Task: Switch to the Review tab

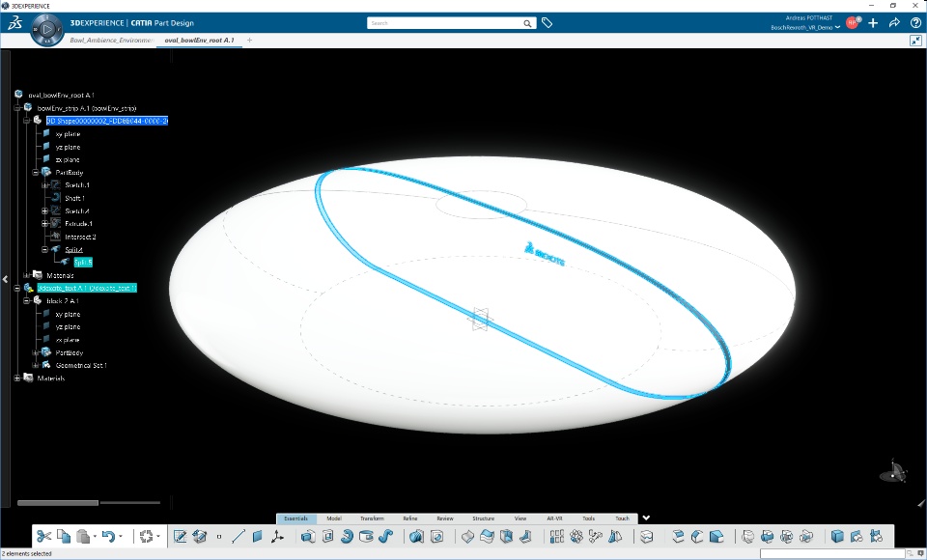Action: coord(445,518)
